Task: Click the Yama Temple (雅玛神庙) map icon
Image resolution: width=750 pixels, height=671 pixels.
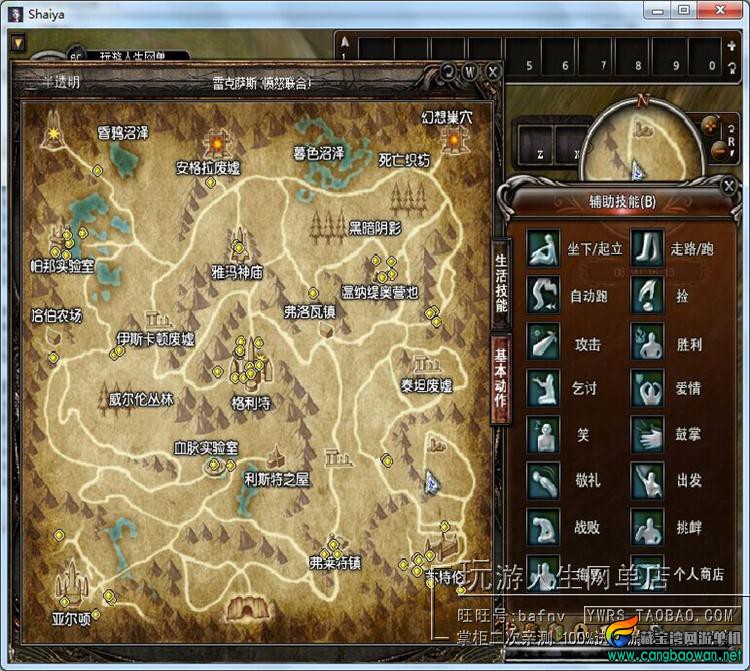Action: coord(238,246)
